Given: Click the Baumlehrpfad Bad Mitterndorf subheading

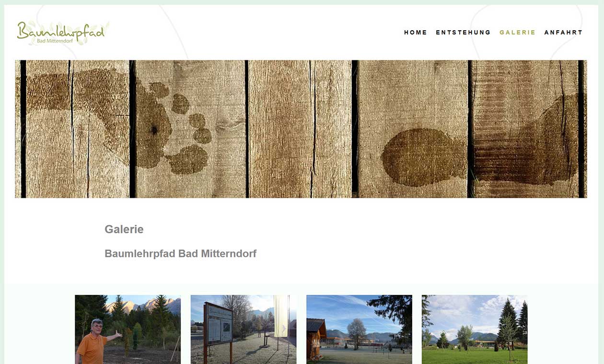Looking at the screenshot, I should coord(181,254).
